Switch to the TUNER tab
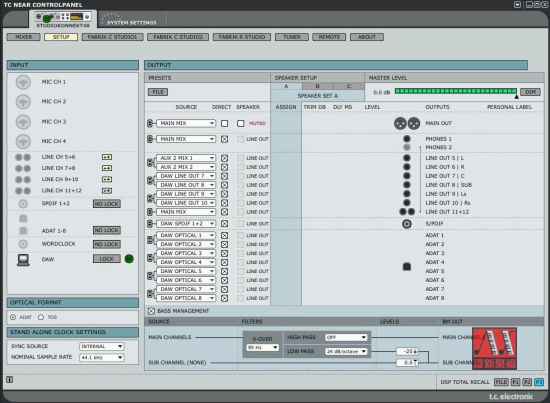 (x=292, y=37)
